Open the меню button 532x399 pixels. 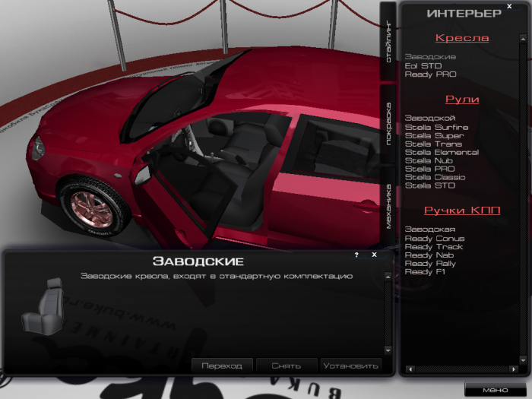point(495,390)
